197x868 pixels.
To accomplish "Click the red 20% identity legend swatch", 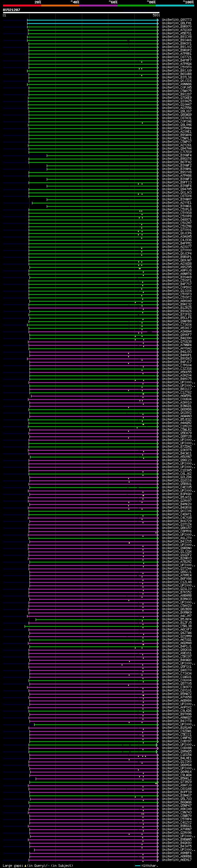I will 22,6.
